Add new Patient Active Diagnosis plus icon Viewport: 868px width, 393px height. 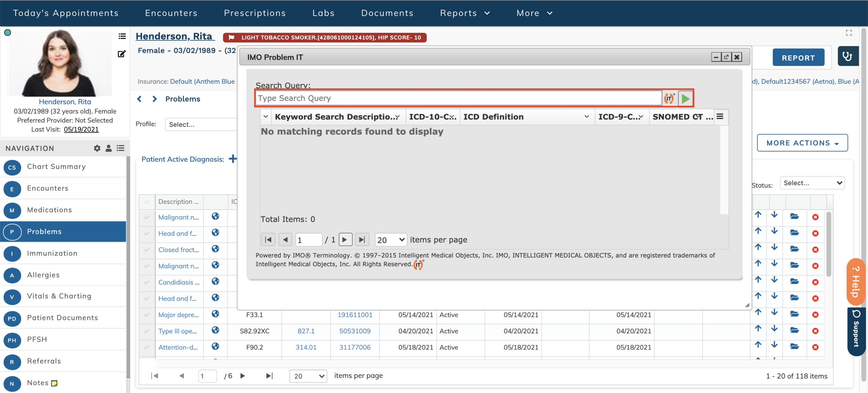pyautogui.click(x=233, y=159)
